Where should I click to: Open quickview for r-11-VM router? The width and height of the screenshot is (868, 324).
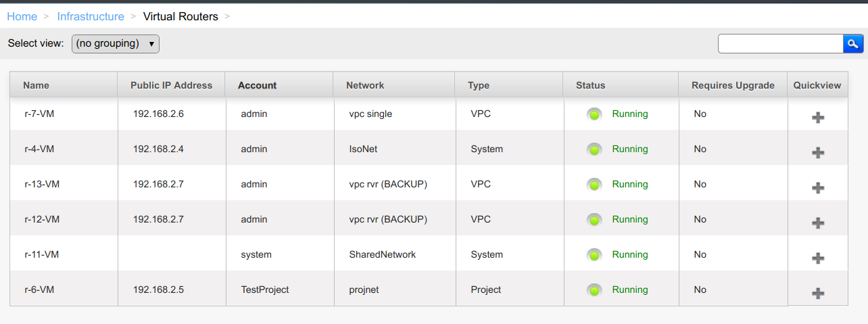(x=818, y=258)
